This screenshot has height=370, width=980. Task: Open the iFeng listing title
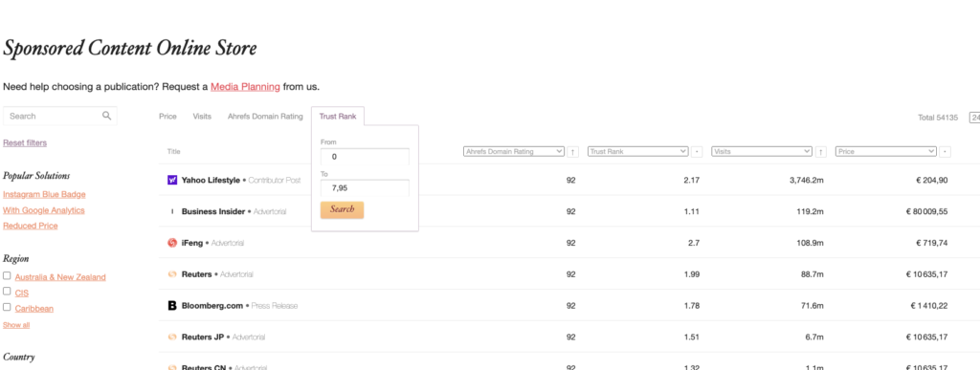[192, 243]
